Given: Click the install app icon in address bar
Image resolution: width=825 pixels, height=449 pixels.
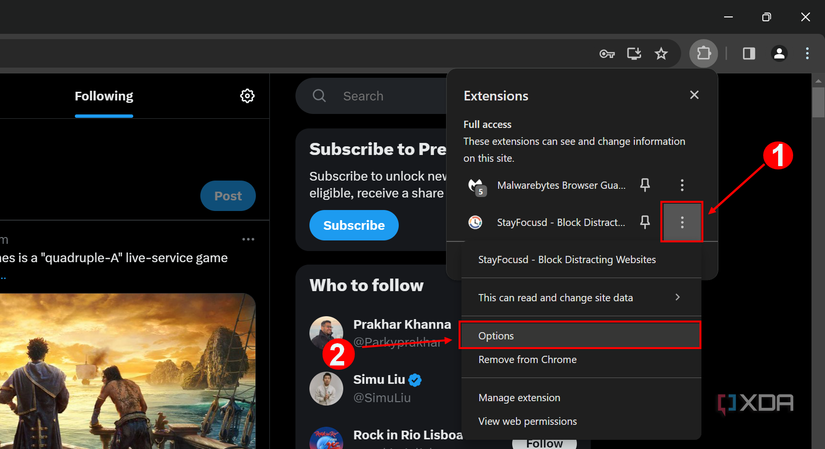Looking at the screenshot, I should 634,53.
